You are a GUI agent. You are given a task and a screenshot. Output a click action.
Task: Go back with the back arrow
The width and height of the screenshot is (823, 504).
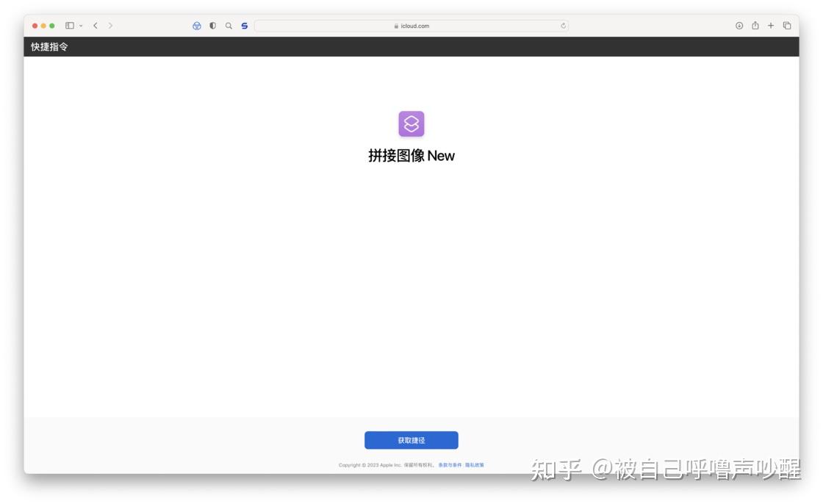[x=96, y=25]
